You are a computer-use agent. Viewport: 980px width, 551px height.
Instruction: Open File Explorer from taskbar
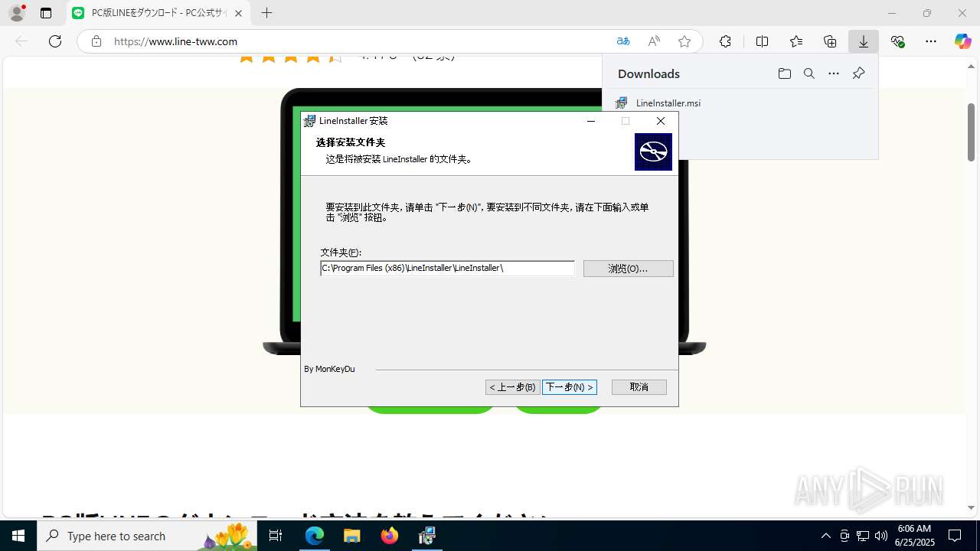351,536
